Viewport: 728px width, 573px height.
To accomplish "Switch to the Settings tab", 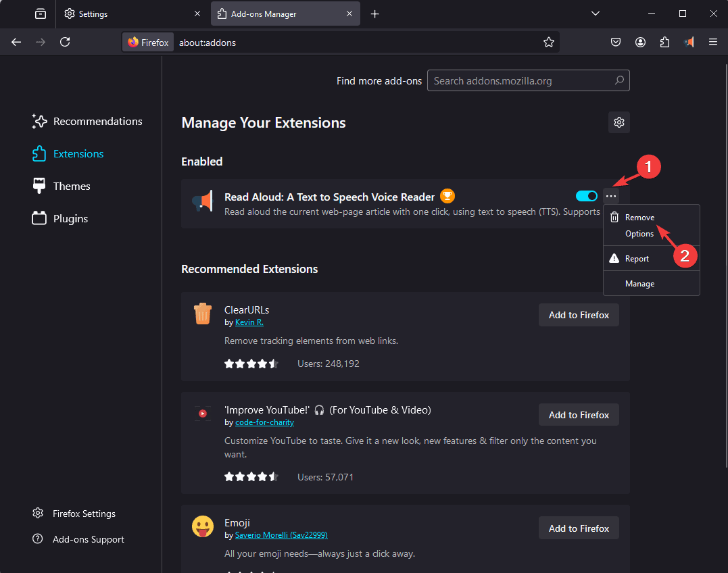I will click(132, 14).
